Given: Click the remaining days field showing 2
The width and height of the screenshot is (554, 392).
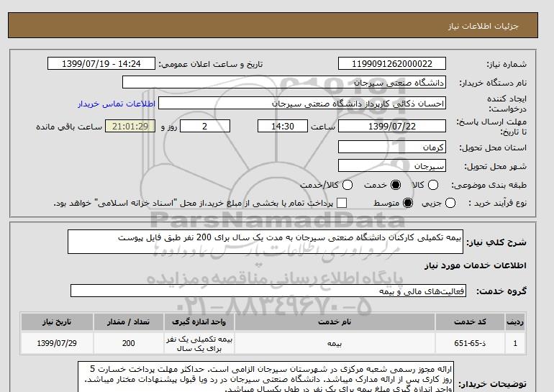Looking at the screenshot, I should coord(205,126).
